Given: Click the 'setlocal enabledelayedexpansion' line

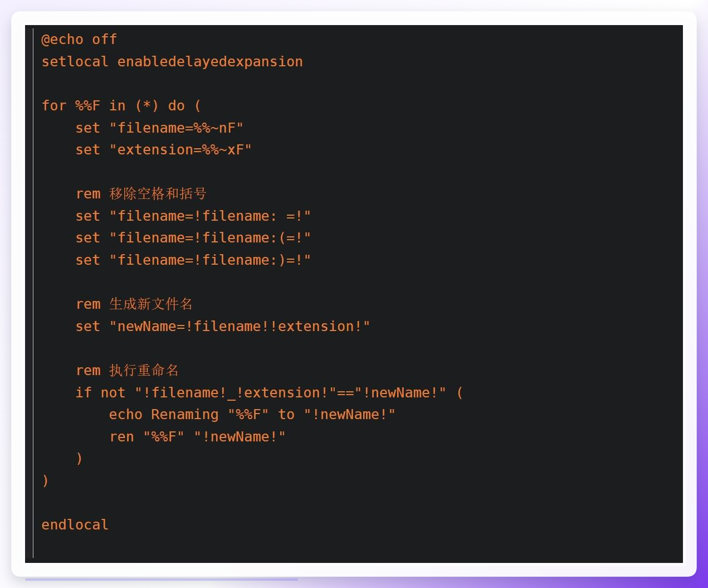Looking at the screenshot, I should 172,62.
